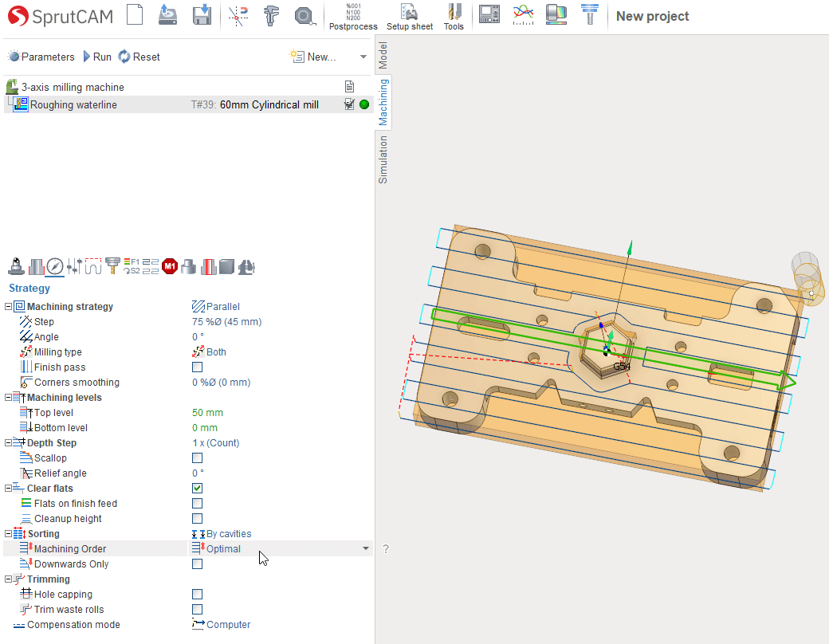Image resolution: width=829 pixels, height=644 pixels.
Task: Select the tape measure tool icon
Action: click(304, 16)
